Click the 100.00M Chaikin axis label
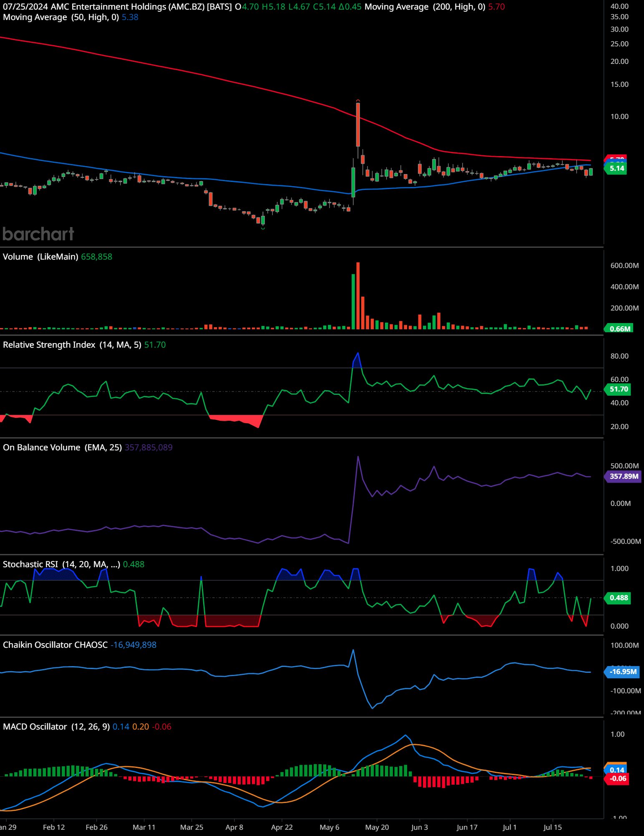The width and height of the screenshot is (644, 836). click(624, 645)
